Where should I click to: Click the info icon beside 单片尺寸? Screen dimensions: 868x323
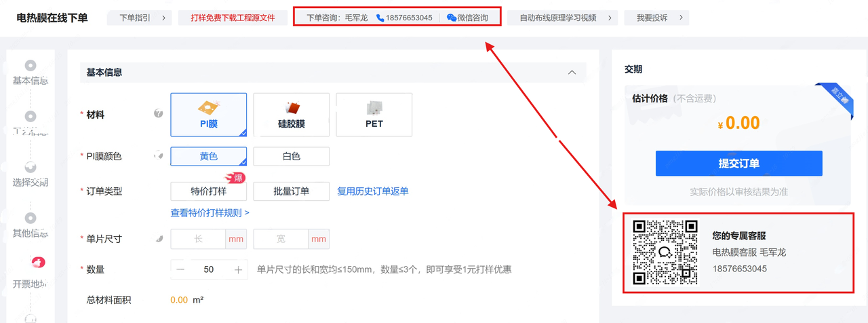tap(159, 239)
